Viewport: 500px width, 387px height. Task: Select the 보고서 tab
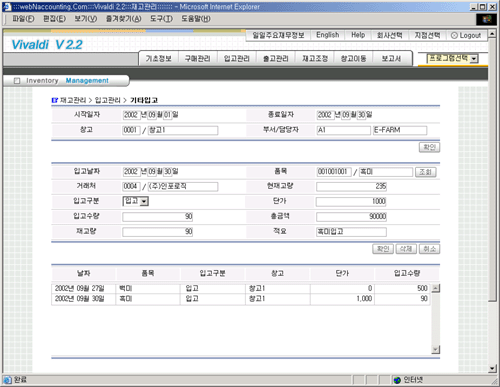[x=391, y=59]
